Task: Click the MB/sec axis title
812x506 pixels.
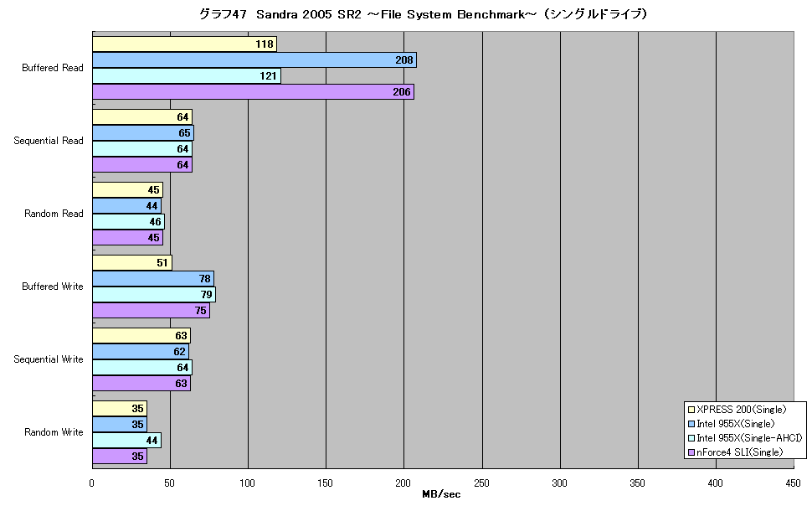Action: pos(441,494)
